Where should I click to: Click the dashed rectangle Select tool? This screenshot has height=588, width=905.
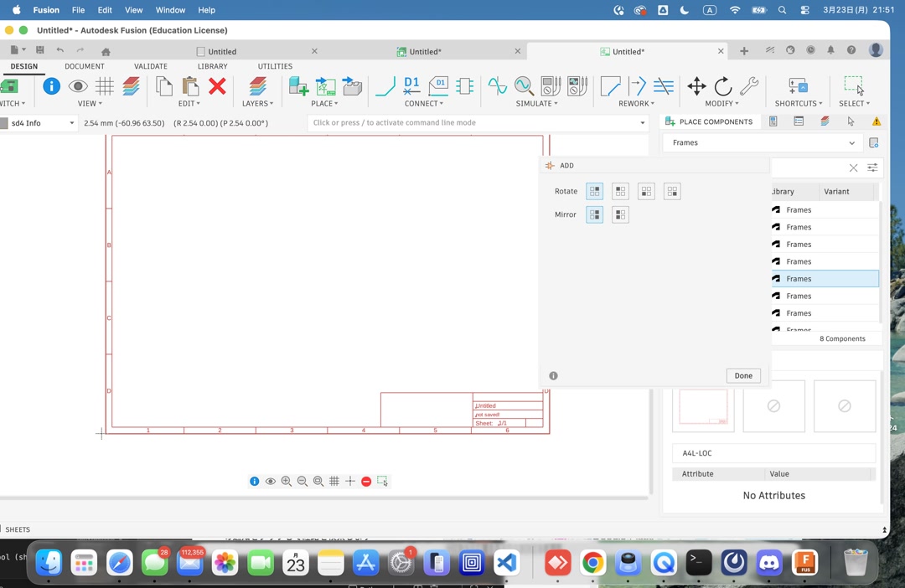(x=854, y=85)
